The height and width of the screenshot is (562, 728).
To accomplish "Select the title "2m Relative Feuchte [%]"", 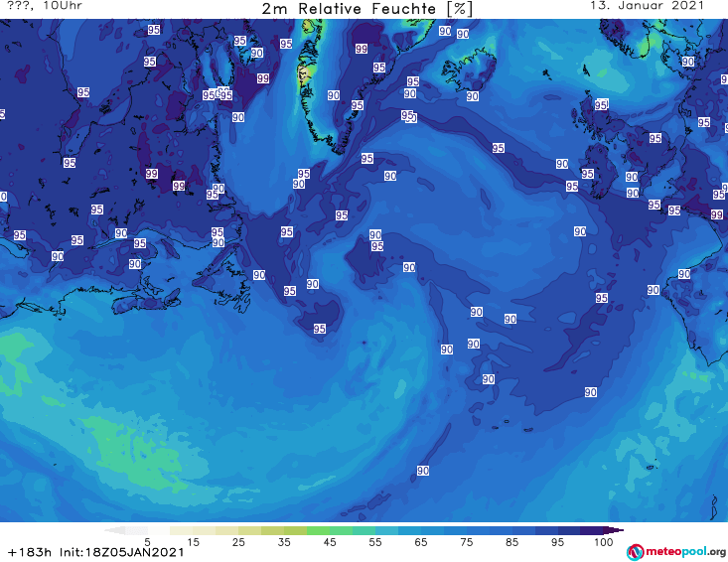I will [366, 9].
